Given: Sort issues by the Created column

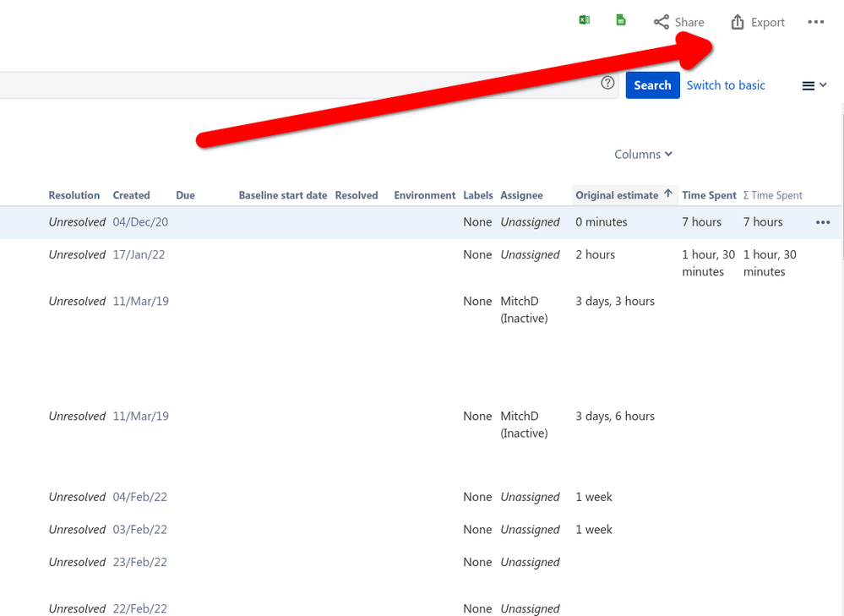Looking at the screenshot, I should click(x=131, y=194).
